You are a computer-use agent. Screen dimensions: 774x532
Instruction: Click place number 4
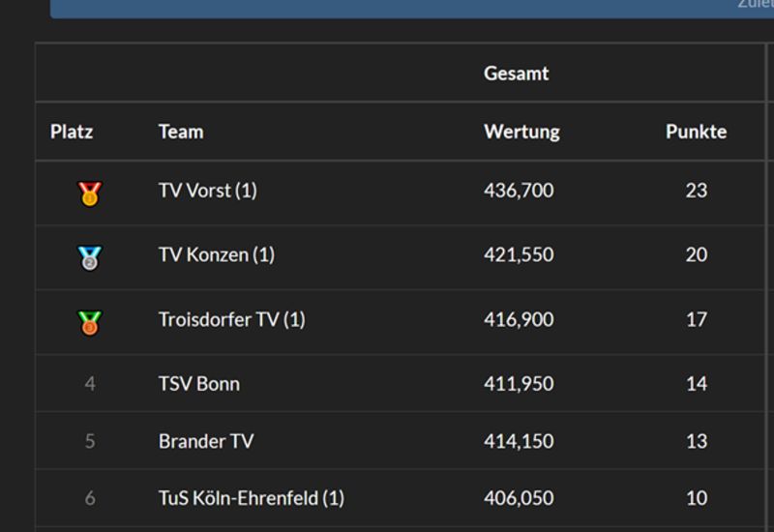(x=90, y=383)
